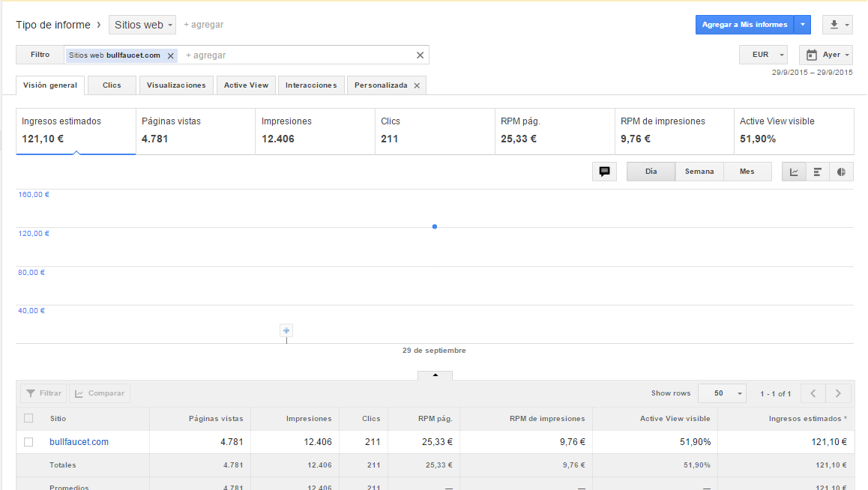Switch to pie chart view icon
Screen dimensions: 868x490
pos(842,172)
